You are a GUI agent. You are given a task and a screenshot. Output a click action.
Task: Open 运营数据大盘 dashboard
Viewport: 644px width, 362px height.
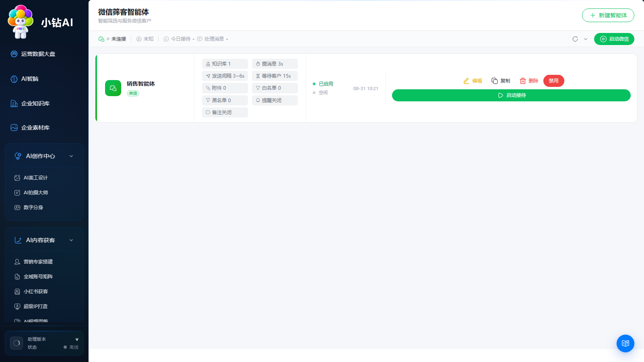[x=38, y=54]
